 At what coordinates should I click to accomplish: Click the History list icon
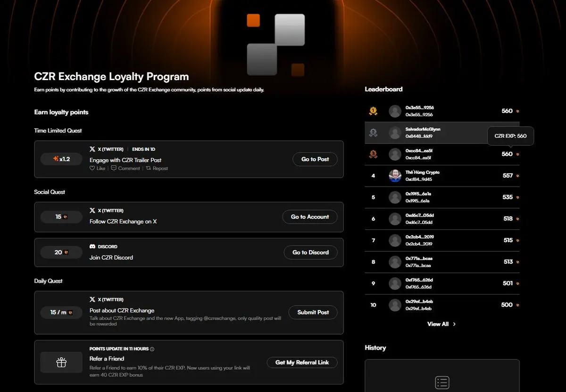click(442, 382)
